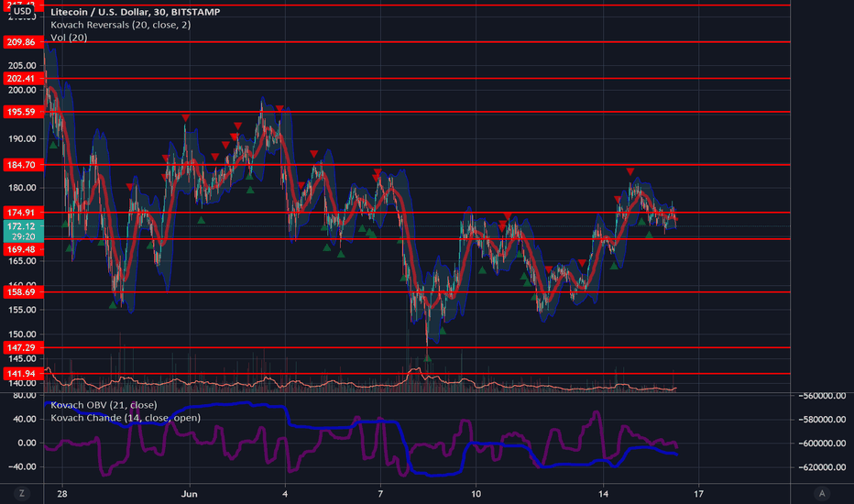
Task: Click the 180.00 price axis value
Action: pyautogui.click(x=22, y=188)
